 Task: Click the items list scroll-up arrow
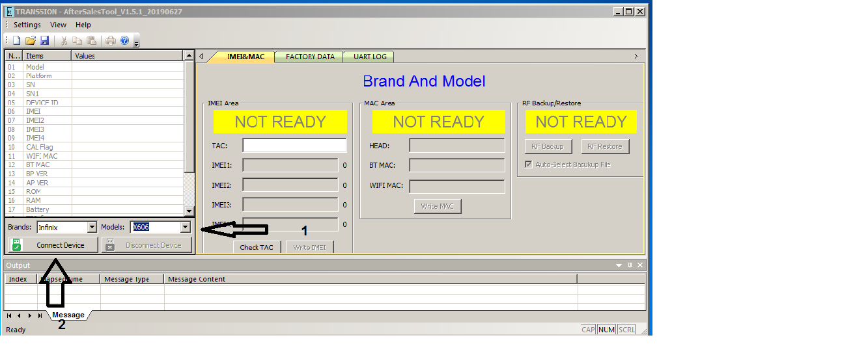[x=189, y=56]
